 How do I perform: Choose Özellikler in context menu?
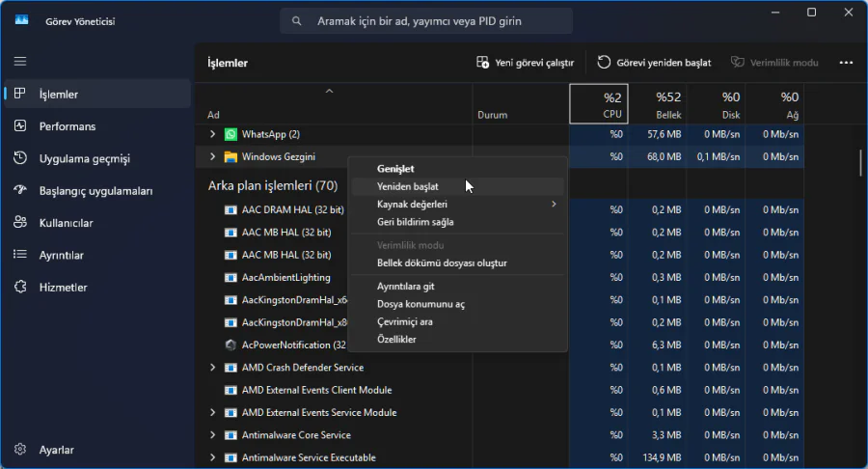[457, 340]
